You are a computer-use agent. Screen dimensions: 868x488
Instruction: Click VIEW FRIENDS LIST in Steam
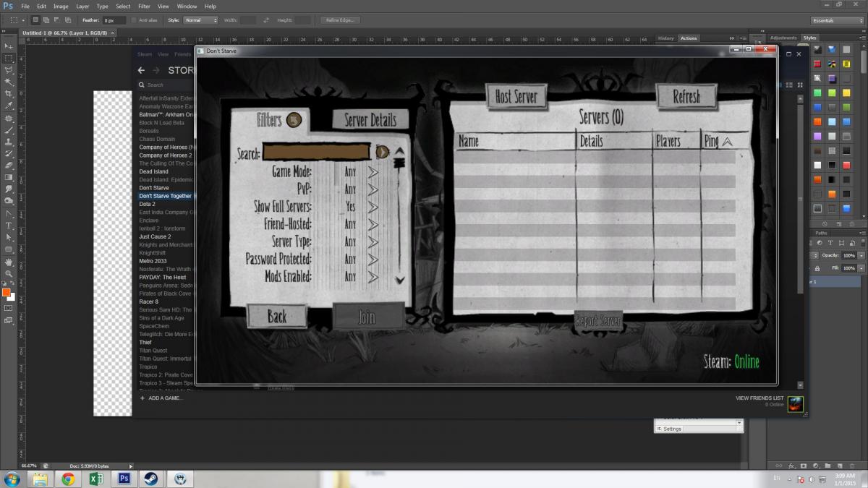759,398
